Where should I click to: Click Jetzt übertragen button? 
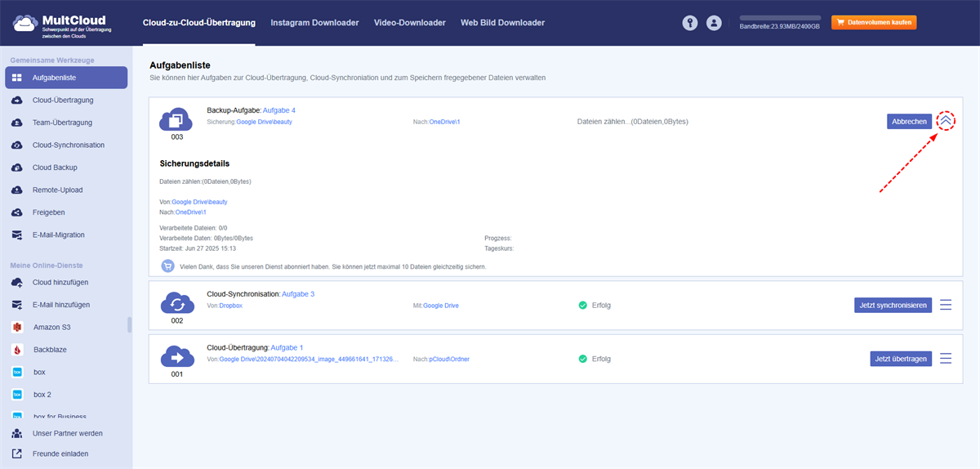point(901,359)
